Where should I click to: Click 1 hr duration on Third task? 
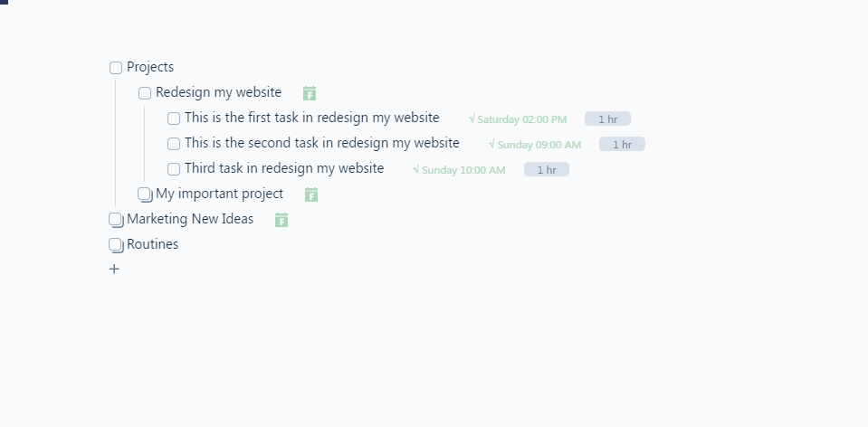click(x=547, y=170)
